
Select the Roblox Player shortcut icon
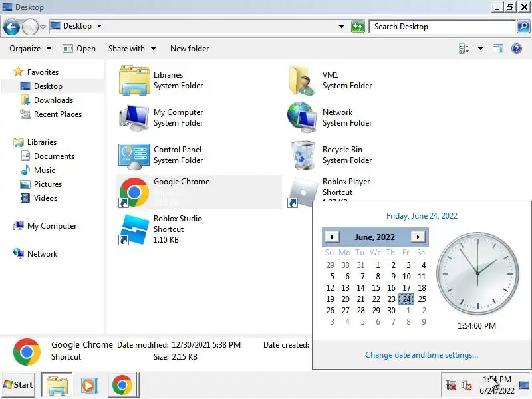pos(303,192)
